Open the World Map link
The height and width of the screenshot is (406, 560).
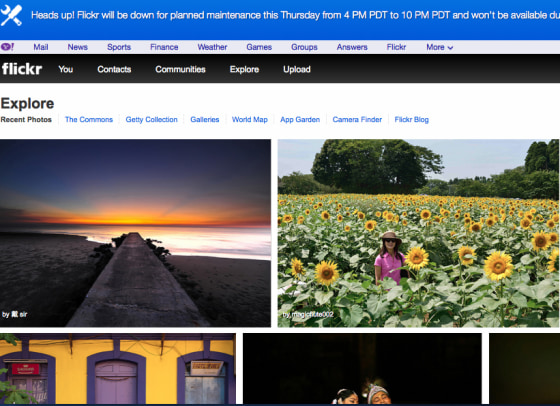click(250, 120)
